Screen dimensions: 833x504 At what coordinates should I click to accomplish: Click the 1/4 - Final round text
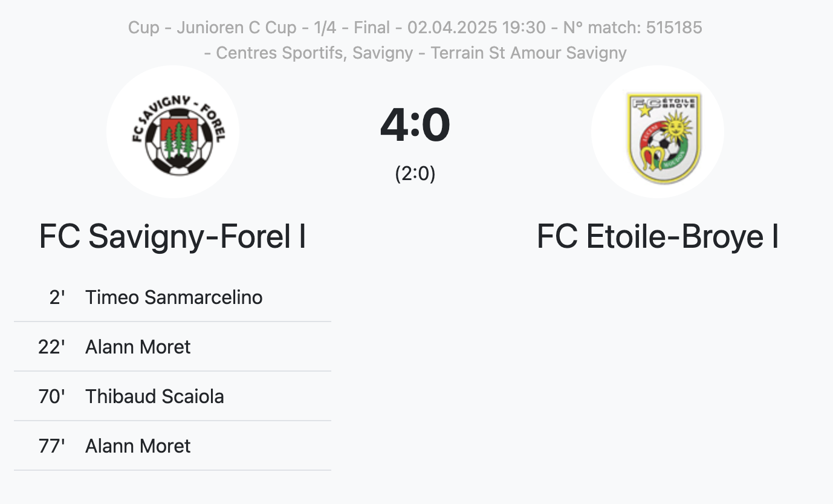(x=352, y=28)
